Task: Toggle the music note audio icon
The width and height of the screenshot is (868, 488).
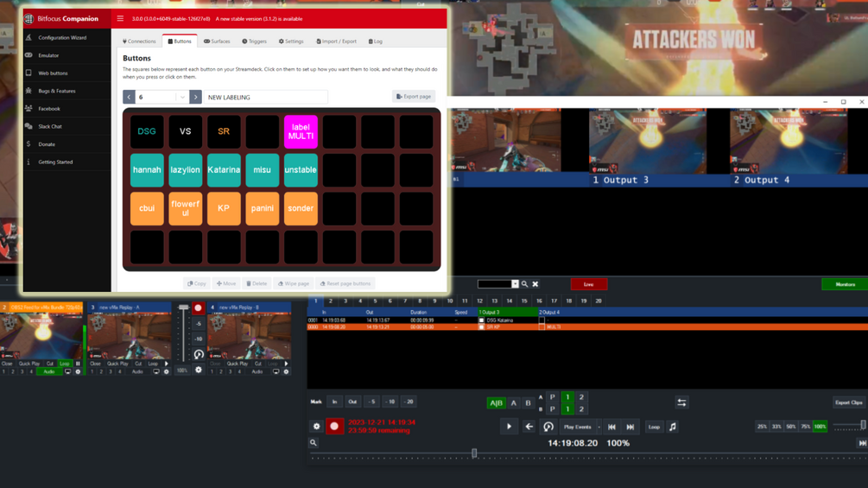Action: 673,427
